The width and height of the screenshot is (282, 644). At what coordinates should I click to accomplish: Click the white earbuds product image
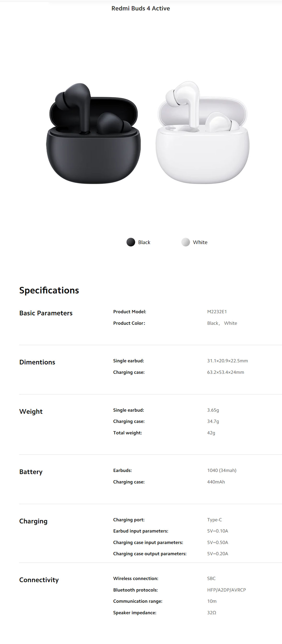202,133
